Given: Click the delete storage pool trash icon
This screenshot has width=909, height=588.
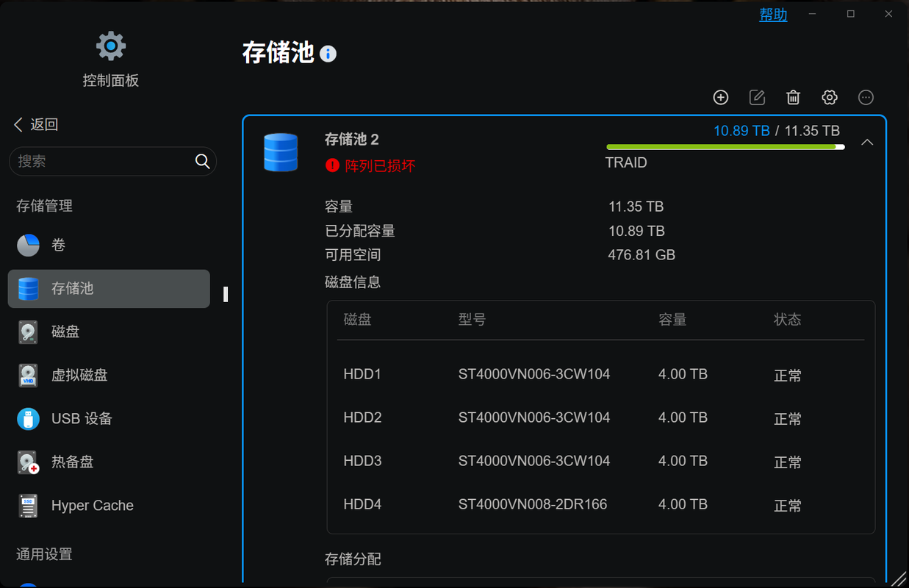Looking at the screenshot, I should 794,97.
